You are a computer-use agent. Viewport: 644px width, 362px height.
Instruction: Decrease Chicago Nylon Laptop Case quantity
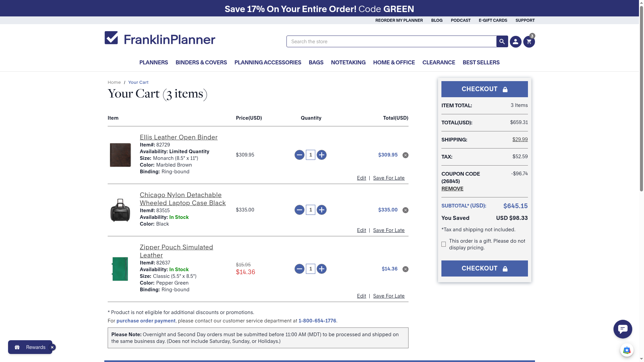(x=299, y=210)
